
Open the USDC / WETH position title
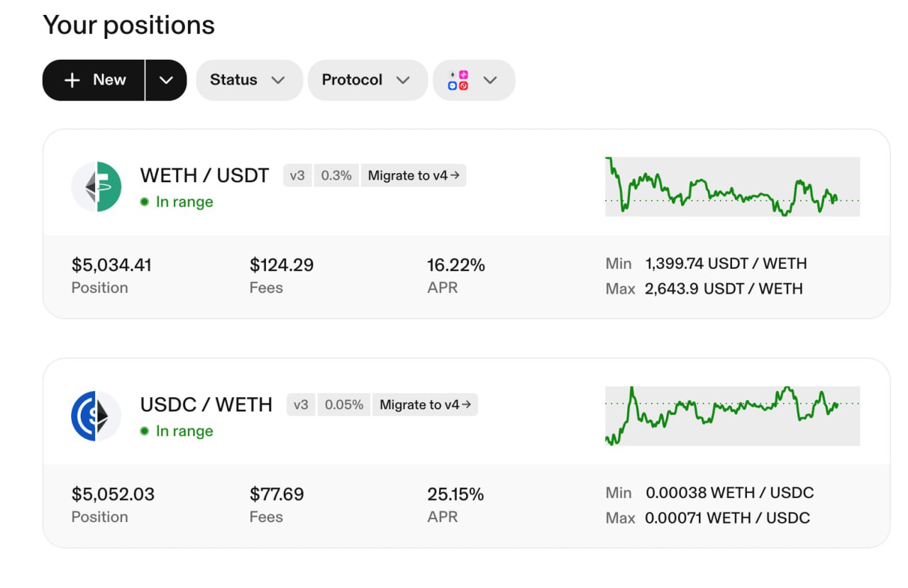pyautogui.click(x=206, y=405)
